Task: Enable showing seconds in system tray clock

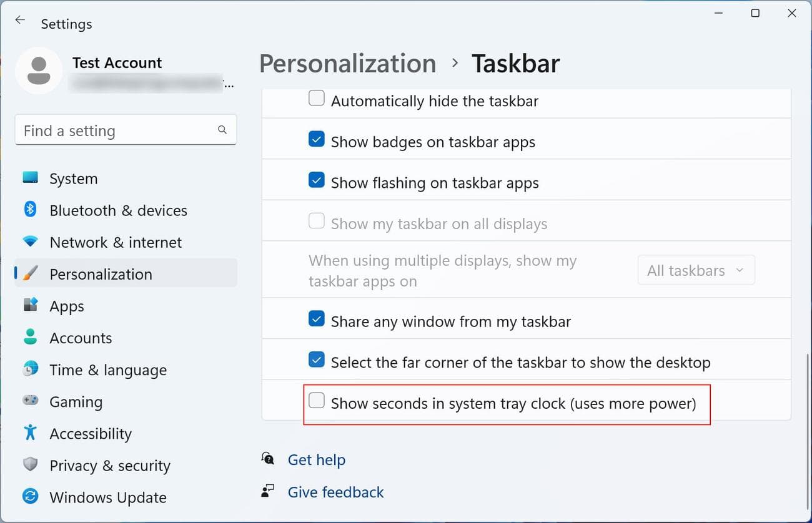Action: point(317,400)
